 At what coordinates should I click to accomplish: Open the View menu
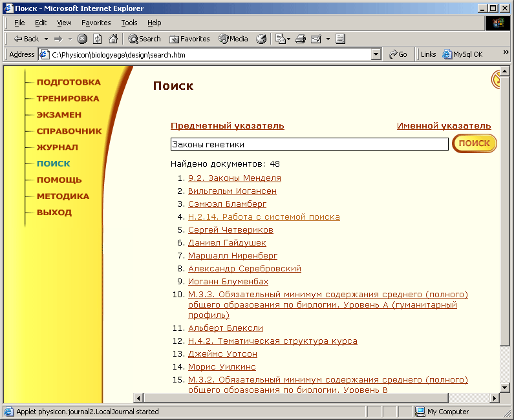pyautogui.click(x=64, y=23)
